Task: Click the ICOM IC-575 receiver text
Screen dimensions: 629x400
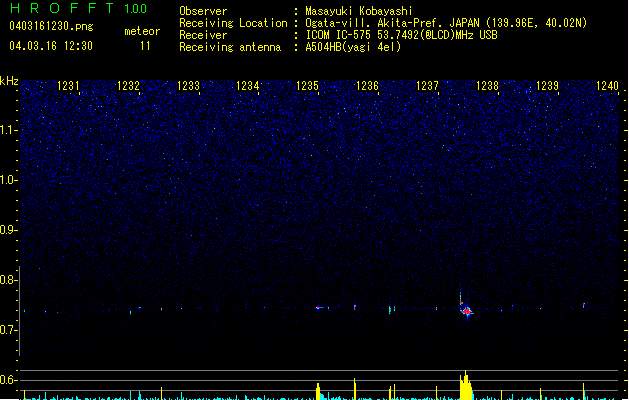Action: click(401, 35)
